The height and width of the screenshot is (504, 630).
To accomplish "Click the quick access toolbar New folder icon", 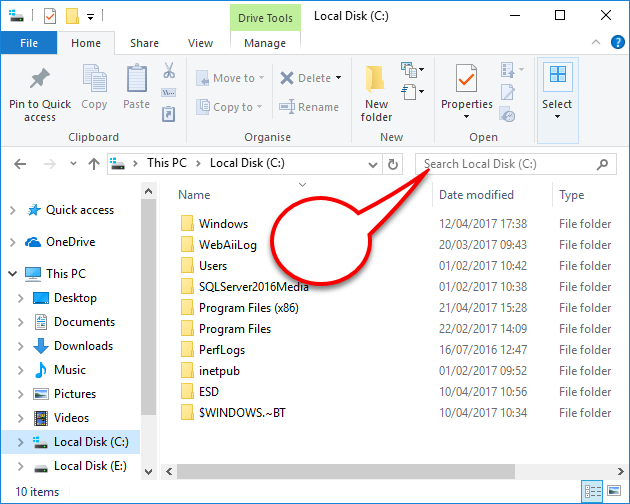I will click(x=72, y=16).
